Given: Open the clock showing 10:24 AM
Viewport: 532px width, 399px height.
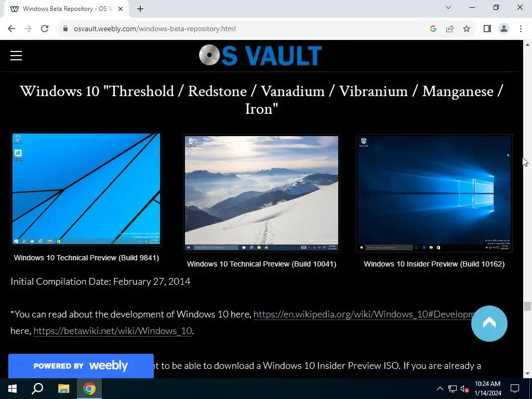Looking at the screenshot, I should [487, 389].
